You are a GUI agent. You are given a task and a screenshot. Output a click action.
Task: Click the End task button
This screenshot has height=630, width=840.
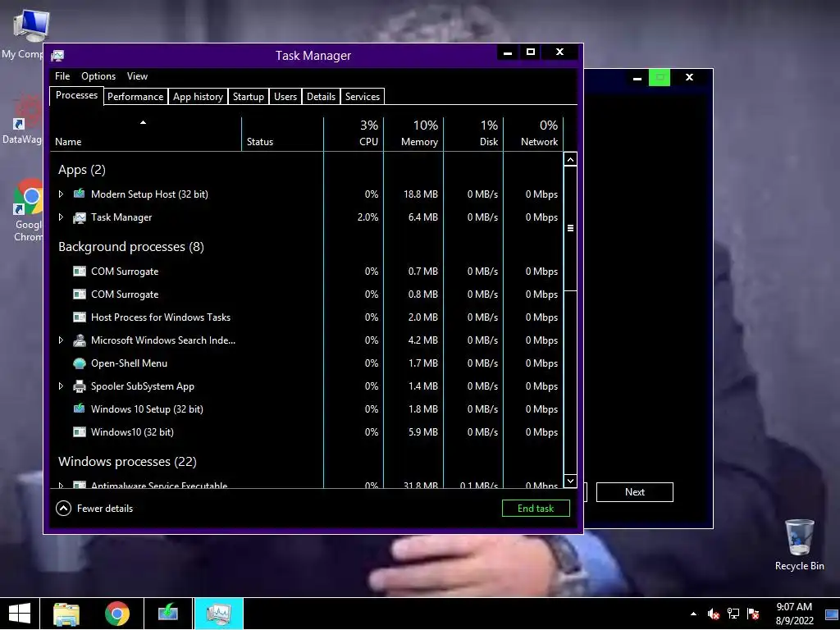536,509
